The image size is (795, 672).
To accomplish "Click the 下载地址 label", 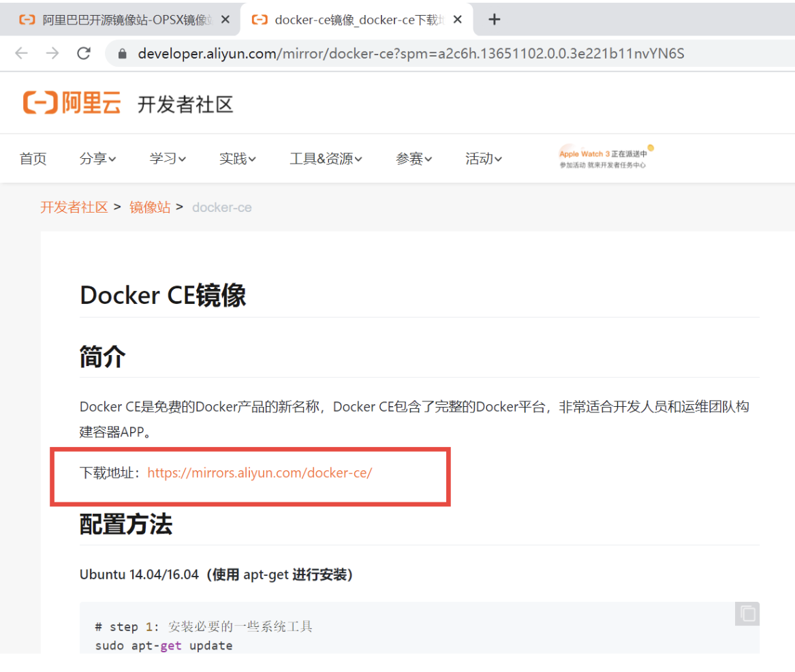I will click(110, 473).
